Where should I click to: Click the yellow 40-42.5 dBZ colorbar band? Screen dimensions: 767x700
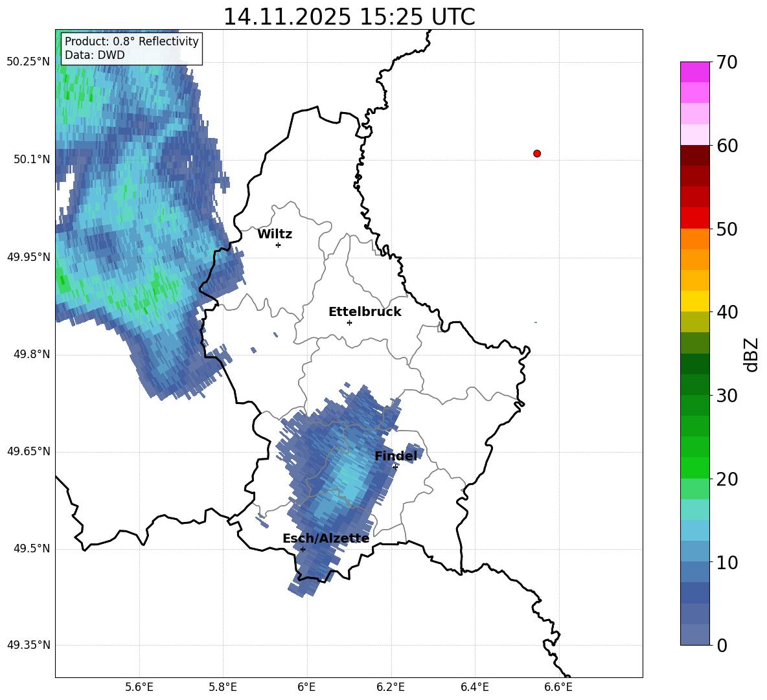pos(694,301)
